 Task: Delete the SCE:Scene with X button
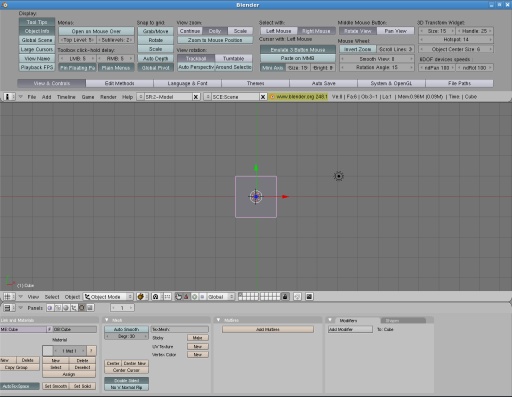point(263,97)
